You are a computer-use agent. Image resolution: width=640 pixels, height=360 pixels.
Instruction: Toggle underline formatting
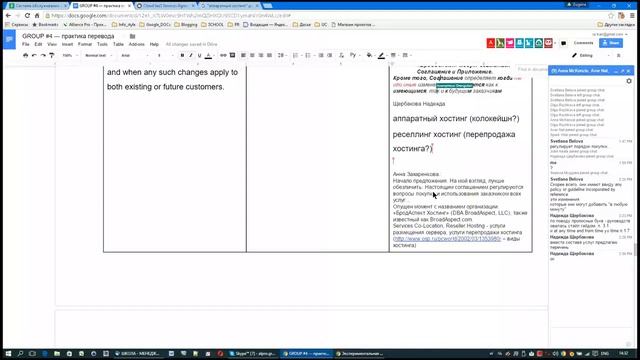[199, 56]
